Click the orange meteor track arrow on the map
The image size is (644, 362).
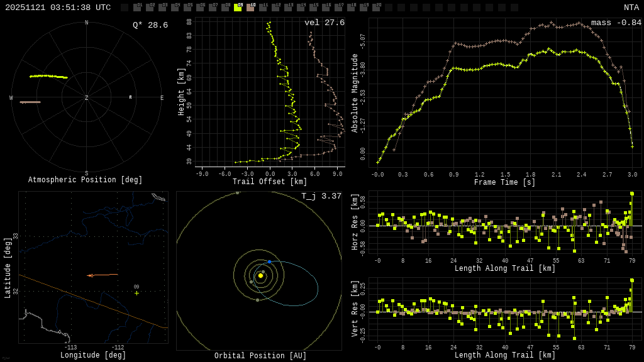[101, 275]
